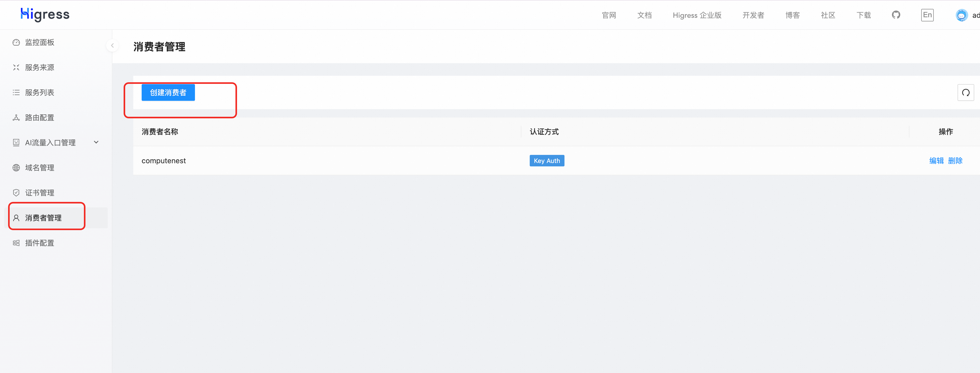Image resolution: width=980 pixels, height=373 pixels.
Task: Click the Key Auth tag
Action: [546, 160]
